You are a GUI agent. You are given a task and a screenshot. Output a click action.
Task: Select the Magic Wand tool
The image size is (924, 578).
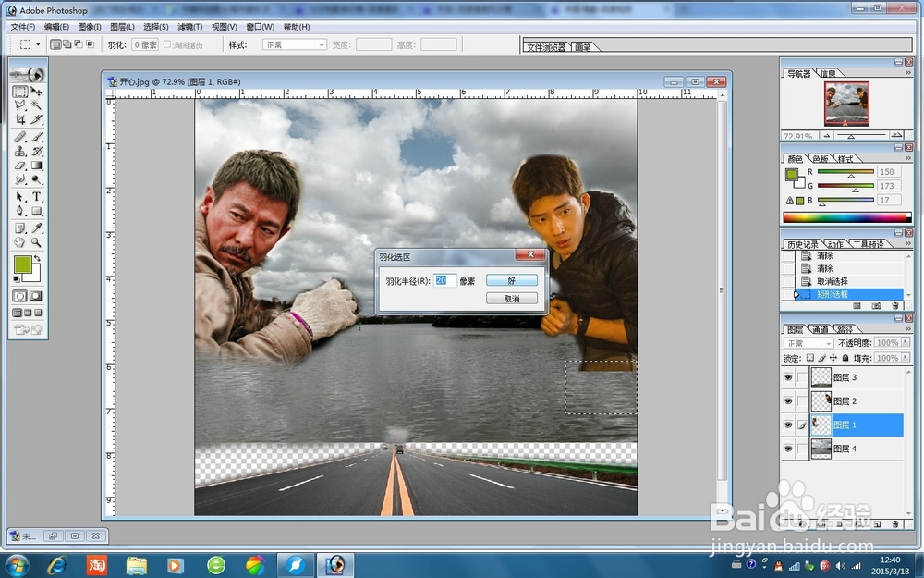37,105
